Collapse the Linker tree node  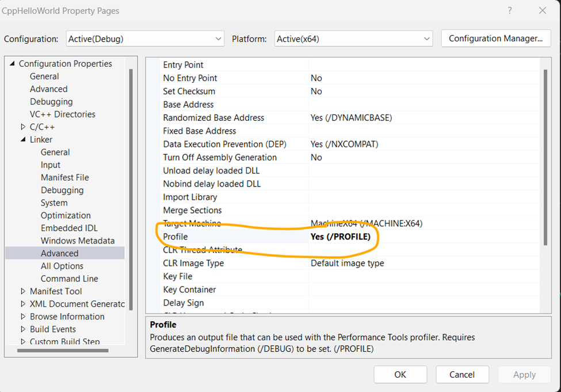point(24,139)
